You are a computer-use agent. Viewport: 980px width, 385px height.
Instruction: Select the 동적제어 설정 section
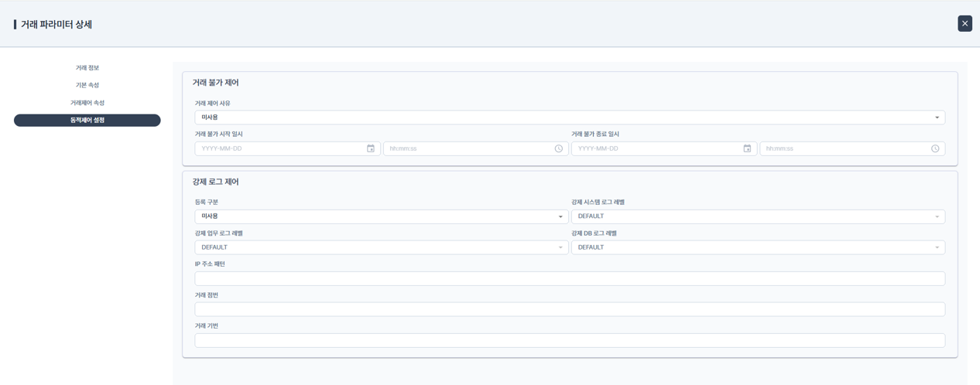point(87,120)
